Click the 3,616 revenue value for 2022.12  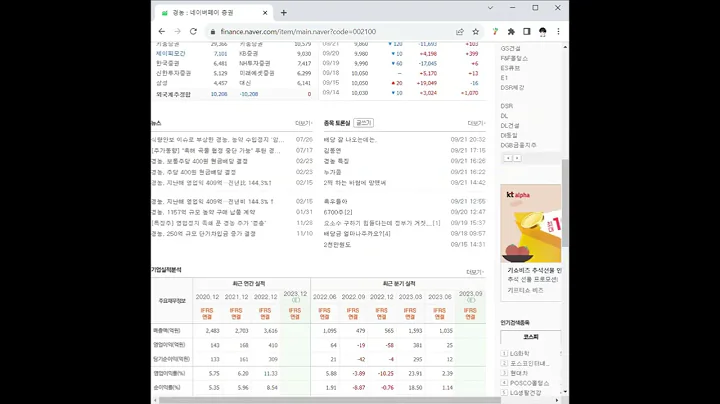point(270,331)
